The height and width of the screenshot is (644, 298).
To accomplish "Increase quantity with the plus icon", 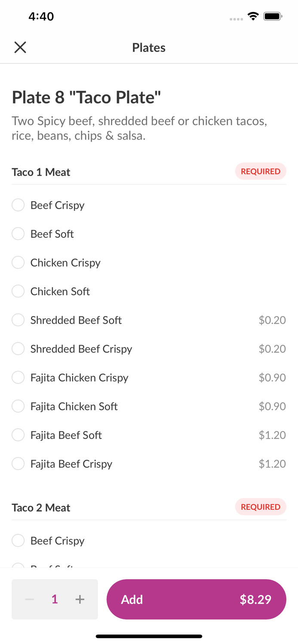I will pos(80,599).
